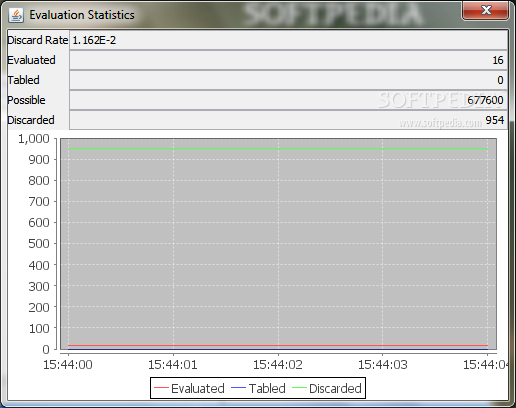Click the 'Discarded' row label

pyautogui.click(x=31, y=120)
